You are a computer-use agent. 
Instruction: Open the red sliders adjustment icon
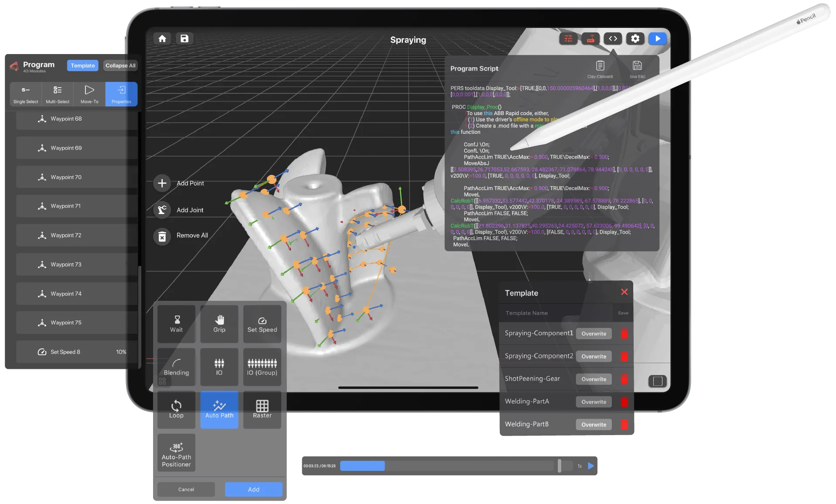coord(568,39)
